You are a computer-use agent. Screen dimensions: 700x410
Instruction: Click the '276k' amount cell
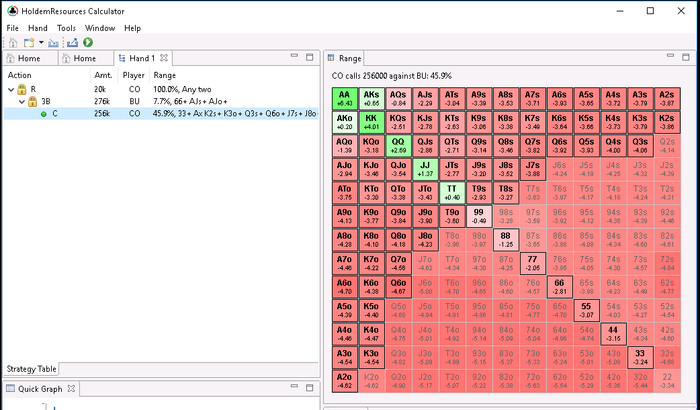pos(102,102)
